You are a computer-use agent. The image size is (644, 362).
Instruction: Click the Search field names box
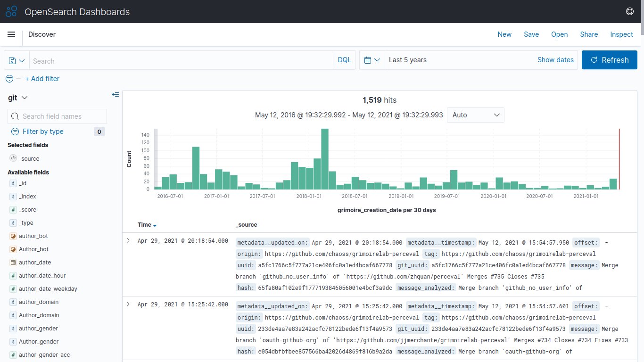coord(58,116)
